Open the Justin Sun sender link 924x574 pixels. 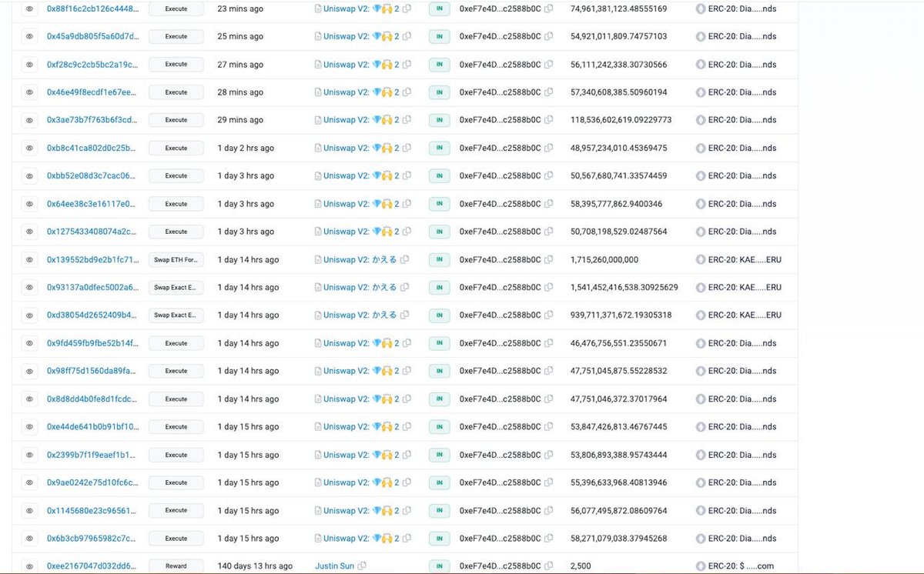(x=334, y=566)
